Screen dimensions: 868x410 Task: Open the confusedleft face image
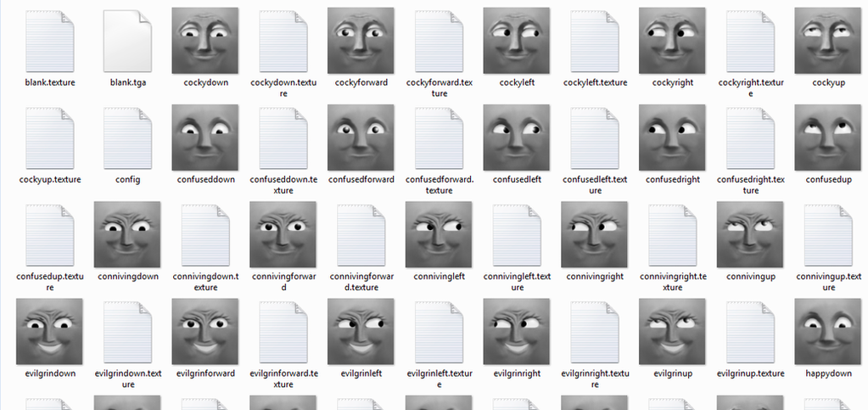click(517, 138)
